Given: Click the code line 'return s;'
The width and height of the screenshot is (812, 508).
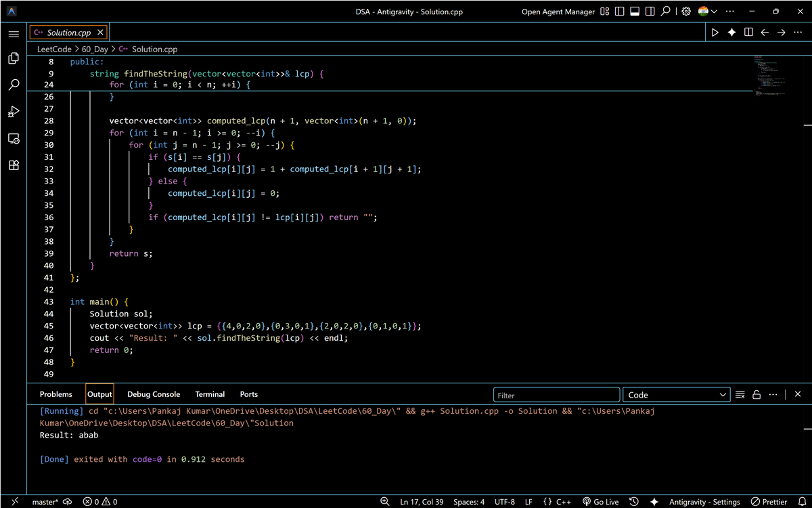Looking at the screenshot, I should click(x=131, y=253).
